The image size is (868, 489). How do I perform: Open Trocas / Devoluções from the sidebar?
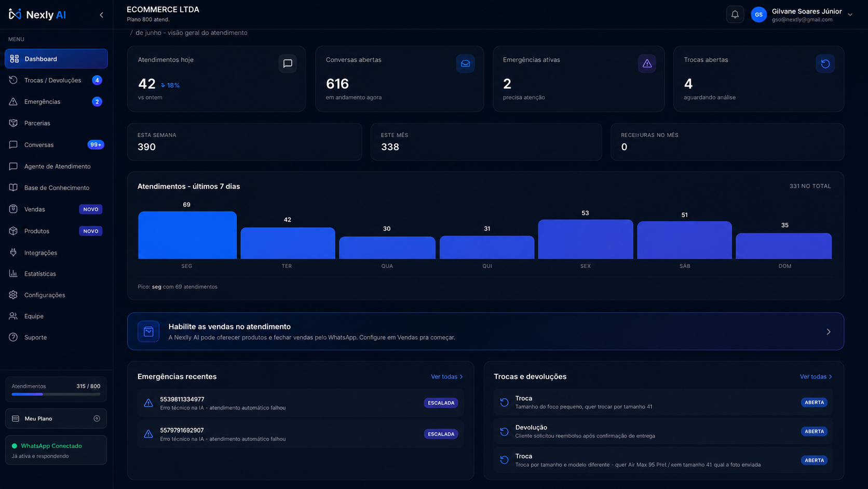[56, 80]
